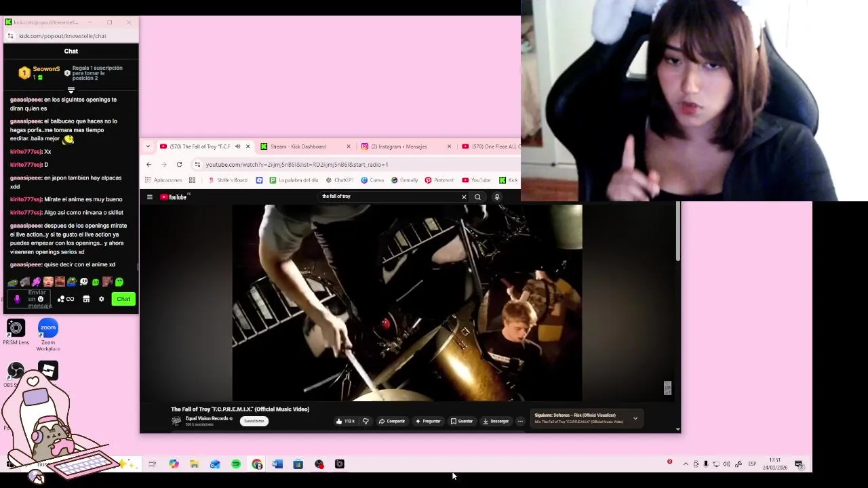The height and width of the screenshot is (488, 868).
Task: Open site info icon in address bar
Action: (x=197, y=165)
